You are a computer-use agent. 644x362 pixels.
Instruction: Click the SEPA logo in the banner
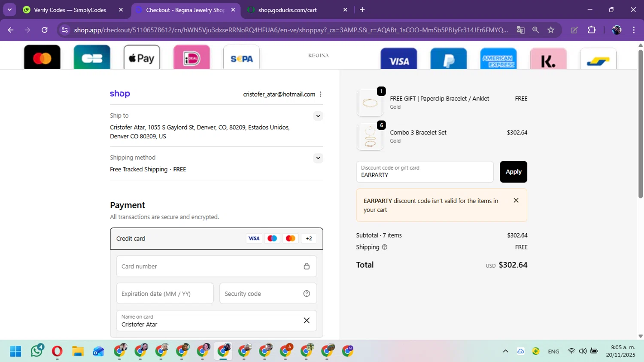point(241,57)
